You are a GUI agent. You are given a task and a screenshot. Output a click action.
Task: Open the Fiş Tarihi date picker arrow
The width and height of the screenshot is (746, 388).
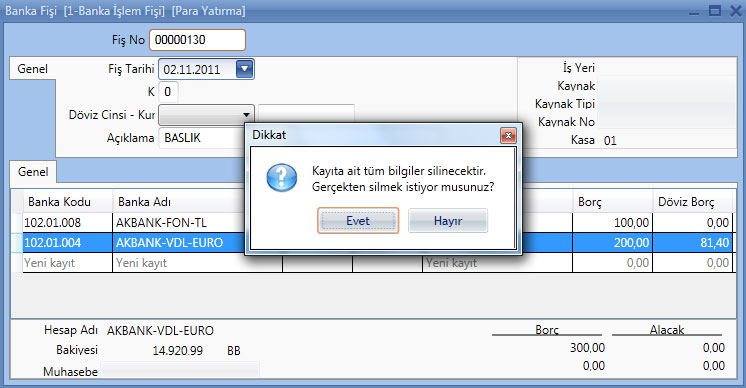pyautogui.click(x=245, y=69)
